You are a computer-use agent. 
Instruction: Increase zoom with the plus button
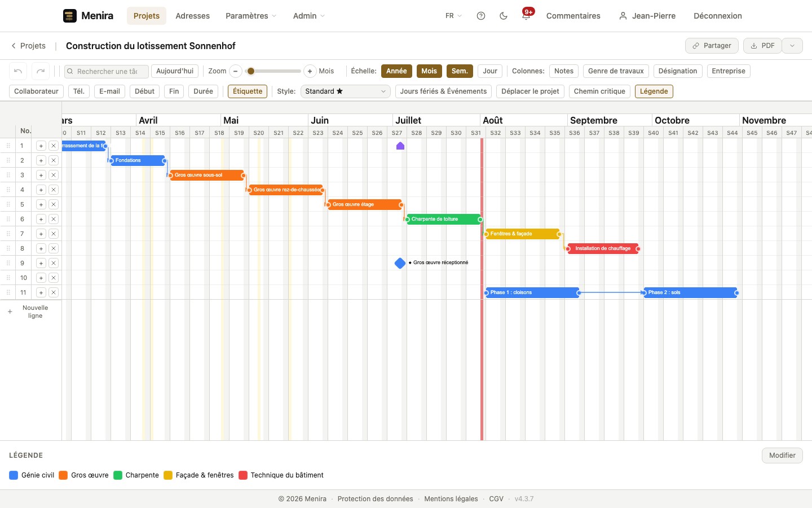click(310, 71)
